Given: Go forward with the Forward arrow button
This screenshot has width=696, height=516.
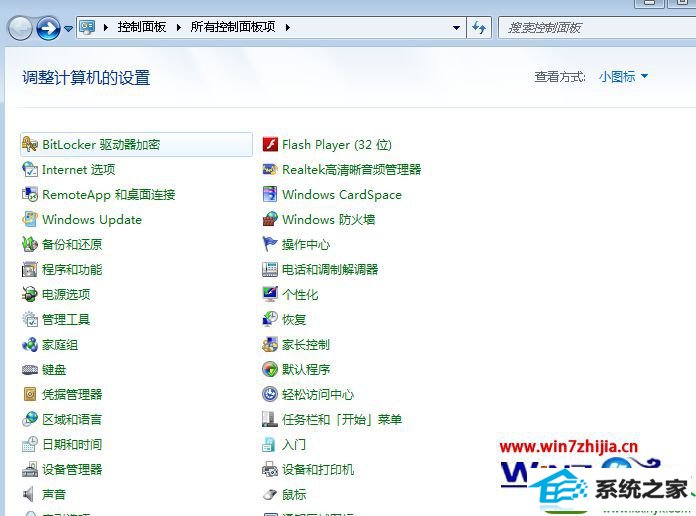Looking at the screenshot, I should (x=48, y=28).
